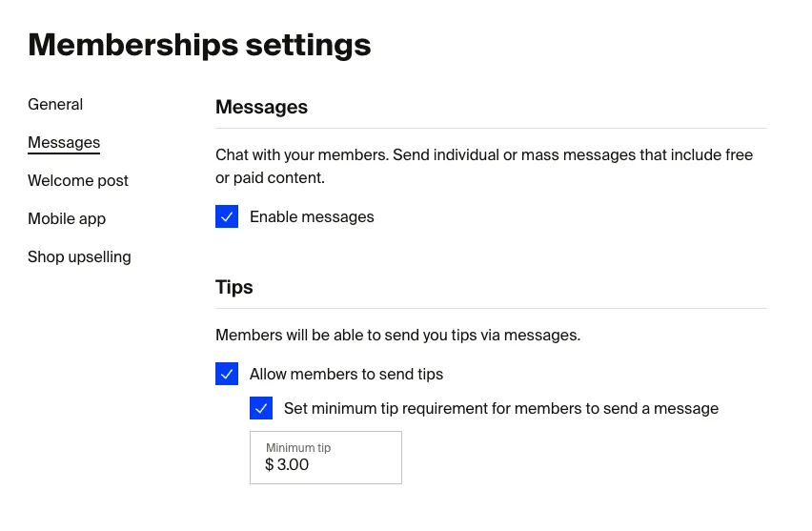Screen dimensions: 812x531
Task: Click the Messages section heading
Action: [x=261, y=108]
